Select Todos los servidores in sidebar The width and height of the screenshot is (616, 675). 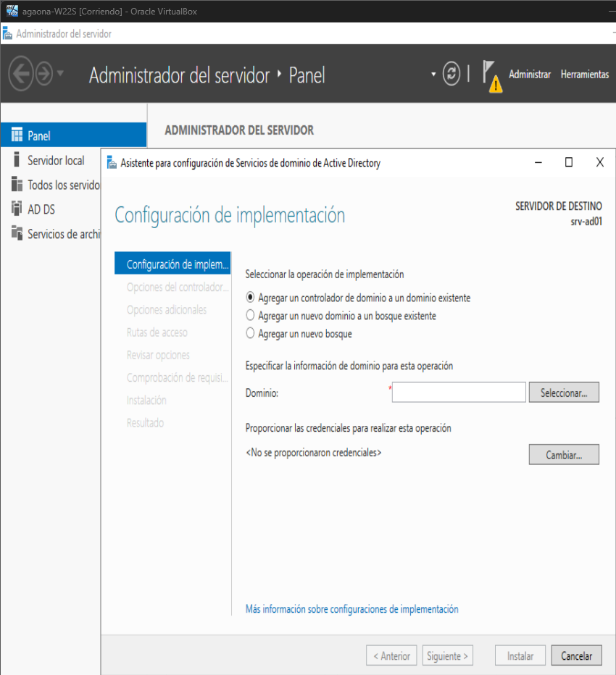tap(62, 185)
